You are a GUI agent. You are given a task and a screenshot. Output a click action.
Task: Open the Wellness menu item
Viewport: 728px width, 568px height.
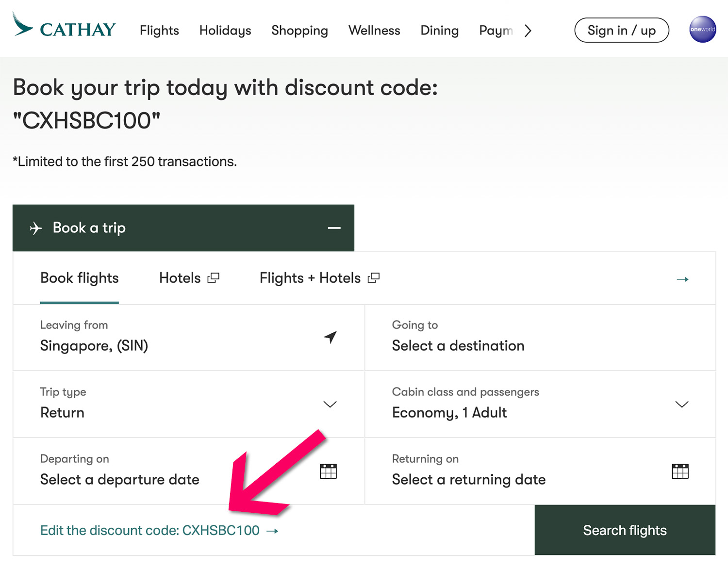tap(374, 31)
